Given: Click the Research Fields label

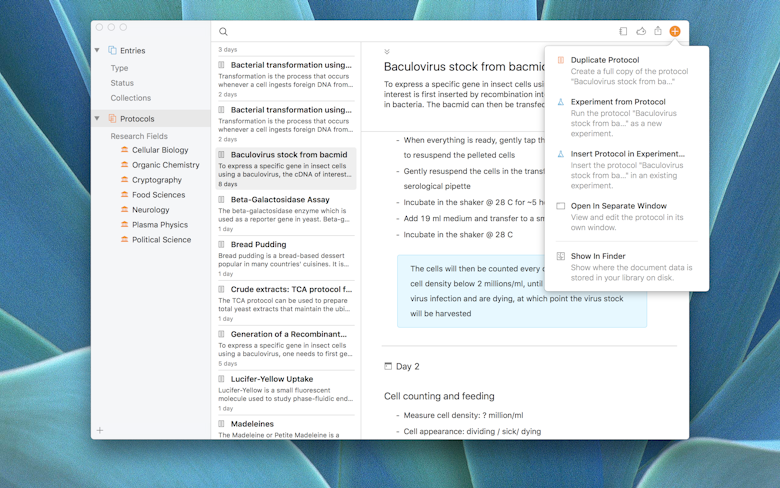Looking at the screenshot, I should point(139,136).
